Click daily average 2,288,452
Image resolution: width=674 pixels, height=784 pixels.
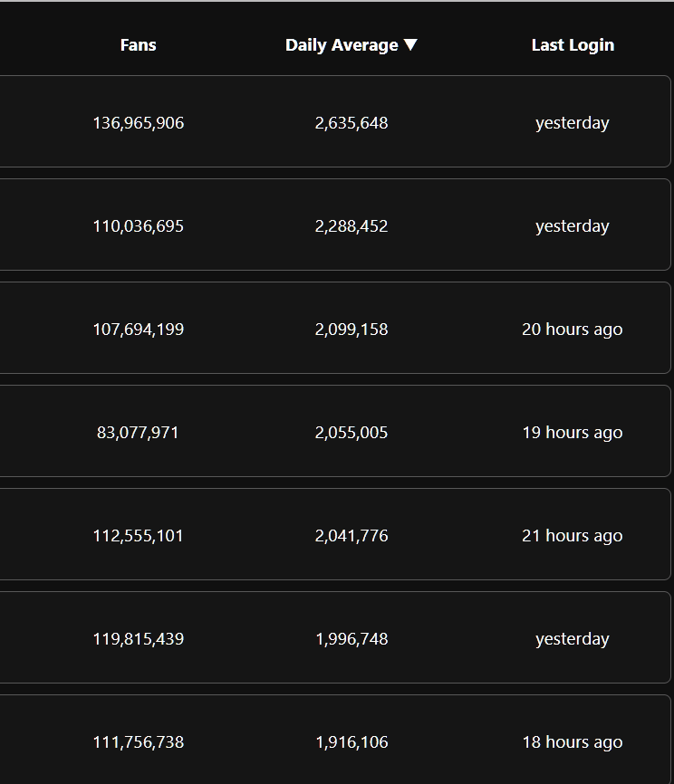click(351, 226)
